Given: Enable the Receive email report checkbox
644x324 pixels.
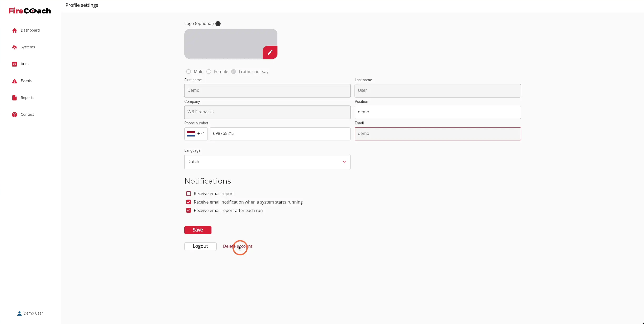Looking at the screenshot, I should tap(189, 194).
